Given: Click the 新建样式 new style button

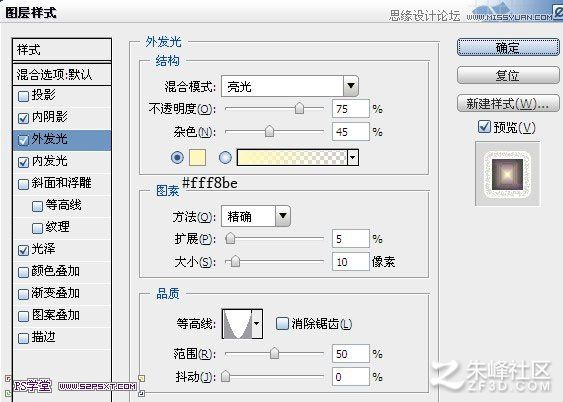Looking at the screenshot, I should pos(508,104).
